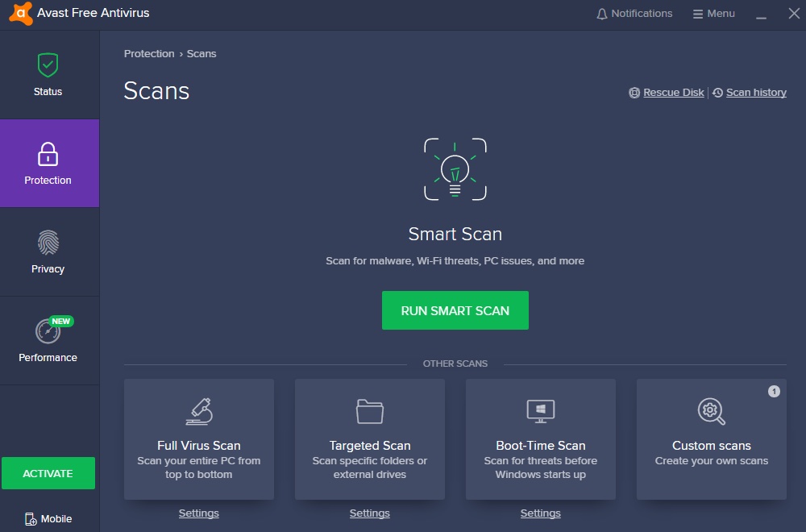Select the Protection lock icon
The height and width of the screenshot is (532, 806).
click(x=48, y=154)
